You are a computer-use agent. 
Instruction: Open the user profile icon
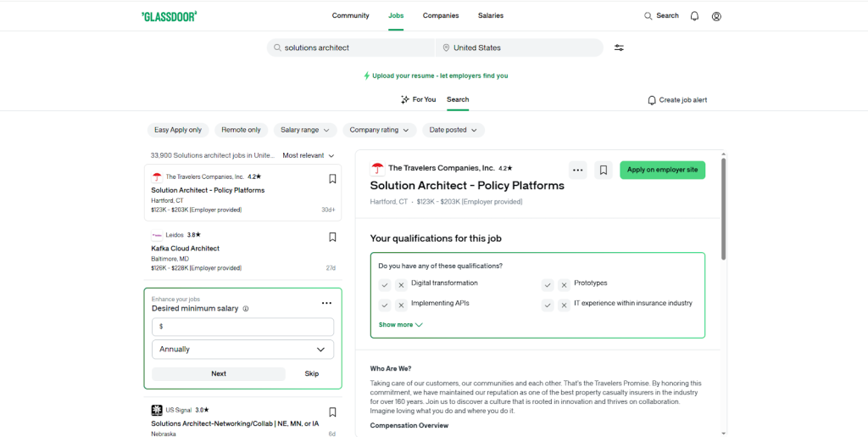click(x=716, y=16)
